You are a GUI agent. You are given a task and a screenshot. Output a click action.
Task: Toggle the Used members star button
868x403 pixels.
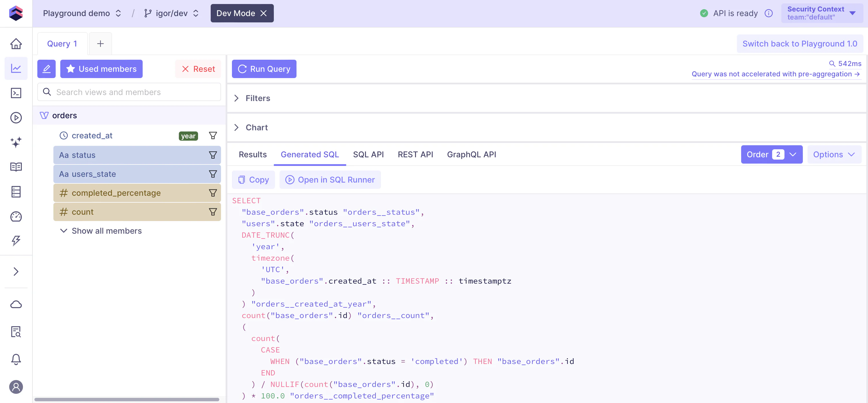[101, 69]
